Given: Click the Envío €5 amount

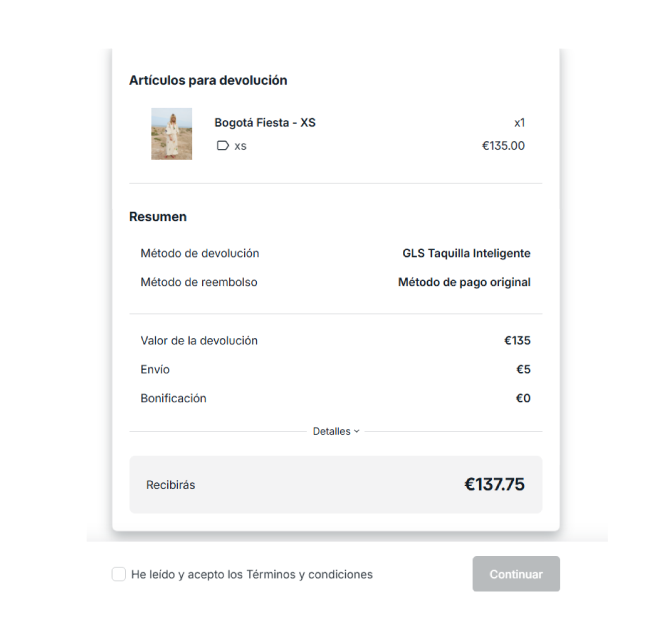Looking at the screenshot, I should coord(523,370).
